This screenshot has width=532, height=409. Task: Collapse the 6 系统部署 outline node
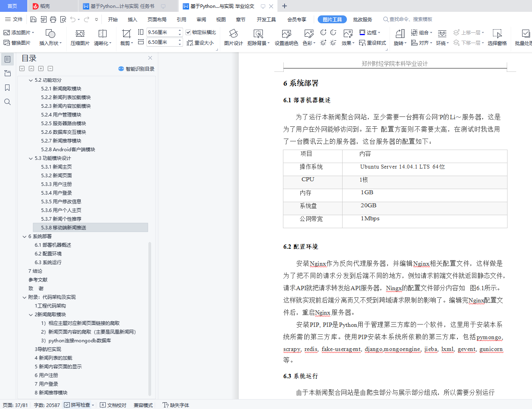24,236
